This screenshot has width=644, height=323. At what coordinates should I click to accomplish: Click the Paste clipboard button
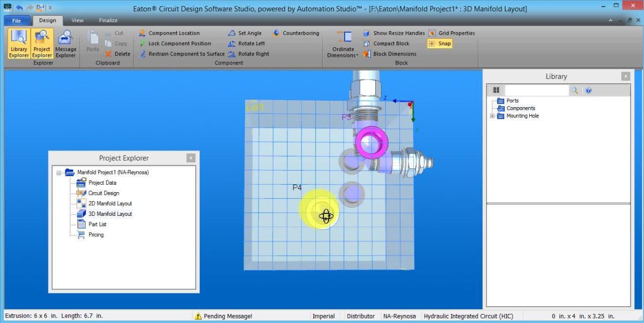point(93,41)
